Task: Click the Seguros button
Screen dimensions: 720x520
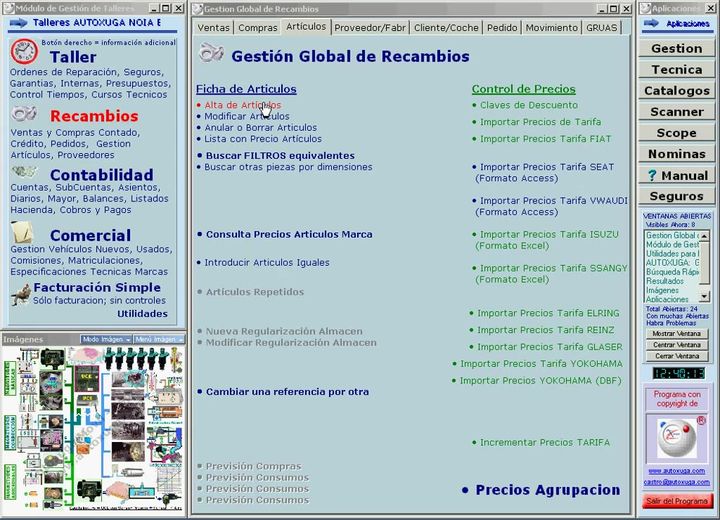Action: click(x=676, y=196)
